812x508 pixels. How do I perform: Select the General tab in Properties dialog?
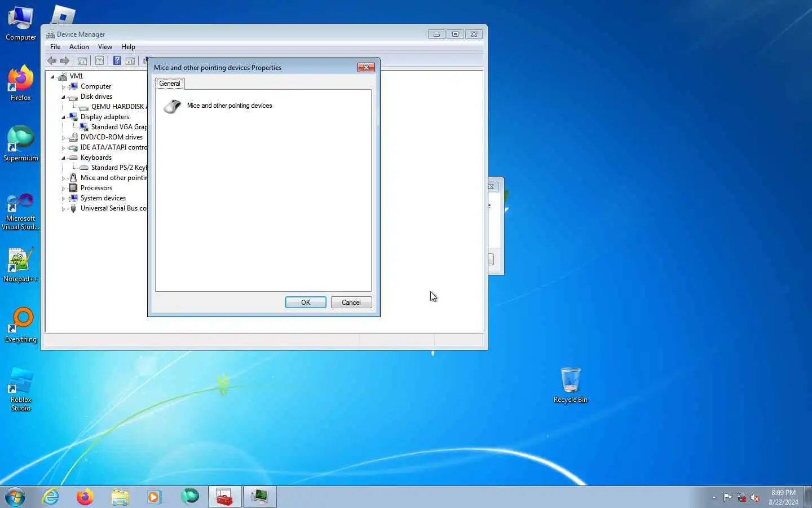(x=170, y=84)
